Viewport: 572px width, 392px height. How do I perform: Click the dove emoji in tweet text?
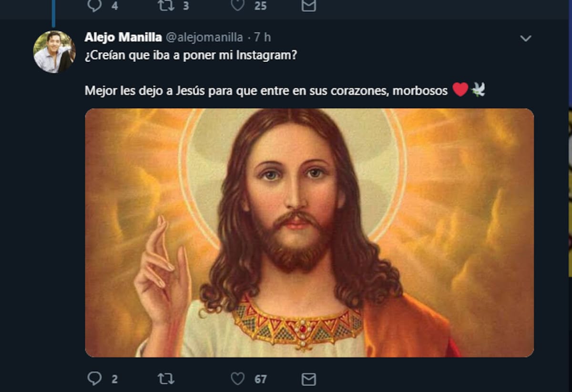(x=478, y=89)
